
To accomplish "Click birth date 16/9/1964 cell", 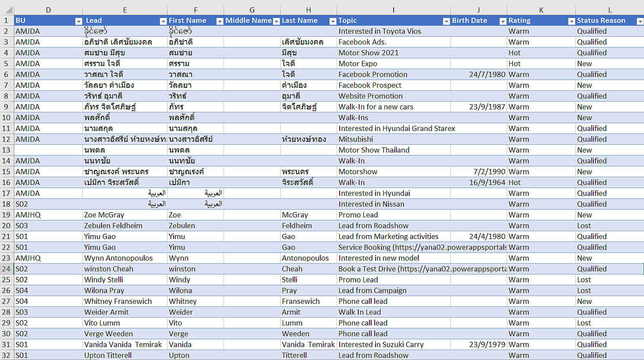I will pyautogui.click(x=479, y=182).
